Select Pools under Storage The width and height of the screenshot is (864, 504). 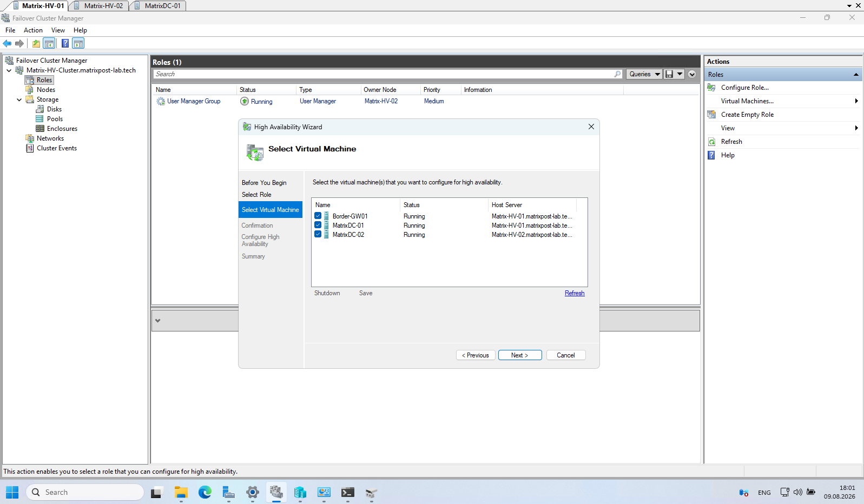55,119
